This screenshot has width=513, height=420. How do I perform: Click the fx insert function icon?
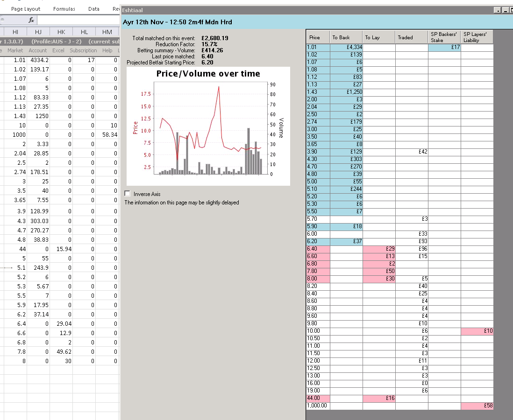(31, 20)
